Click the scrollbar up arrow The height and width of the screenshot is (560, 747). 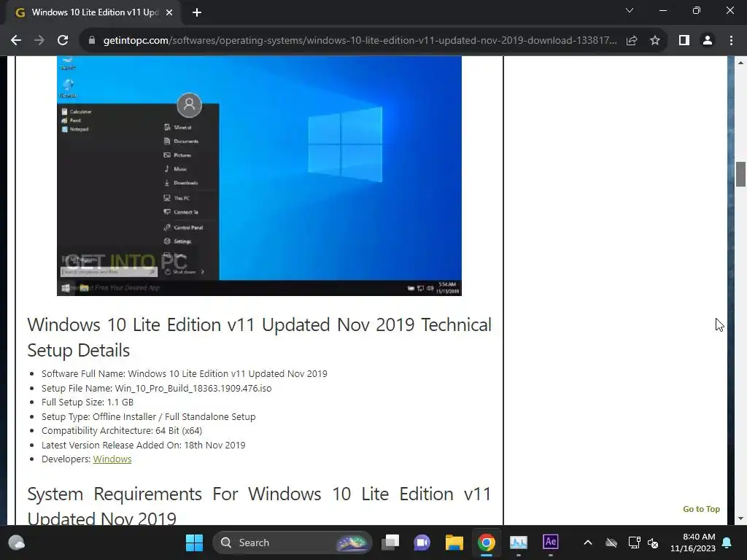[740, 63]
